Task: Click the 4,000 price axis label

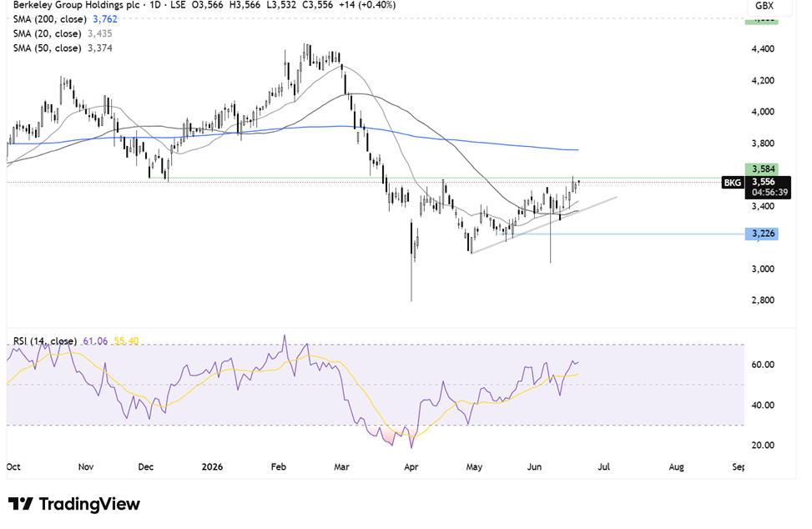Action: tap(764, 112)
